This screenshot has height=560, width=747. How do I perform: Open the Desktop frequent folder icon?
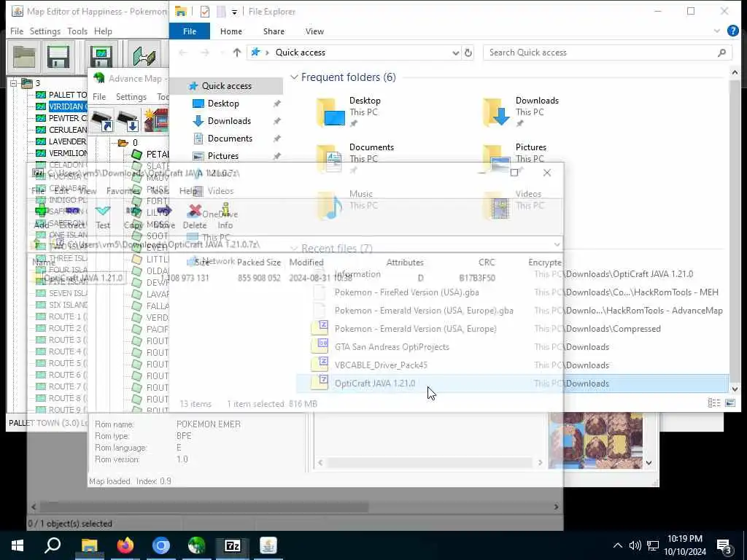330,112
